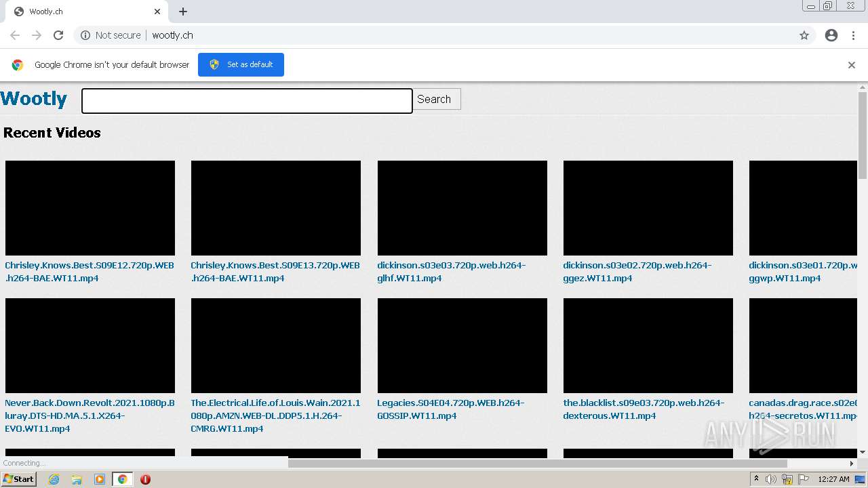
Task: Open canadas.drag.race.s02 secretos link
Action: point(803,409)
